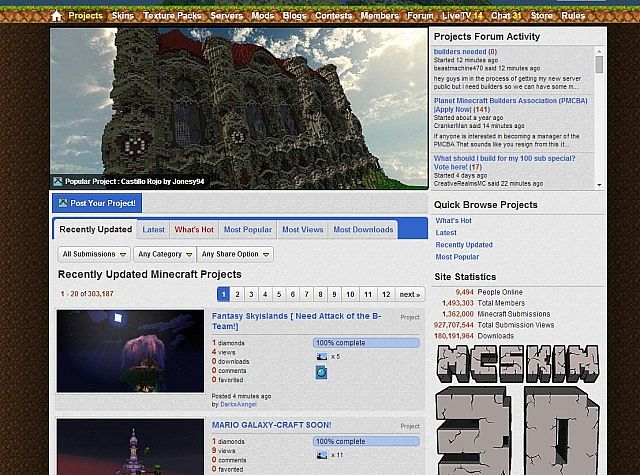Go to page 5 of results
The width and height of the screenshot is (640, 475).
point(279,294)
